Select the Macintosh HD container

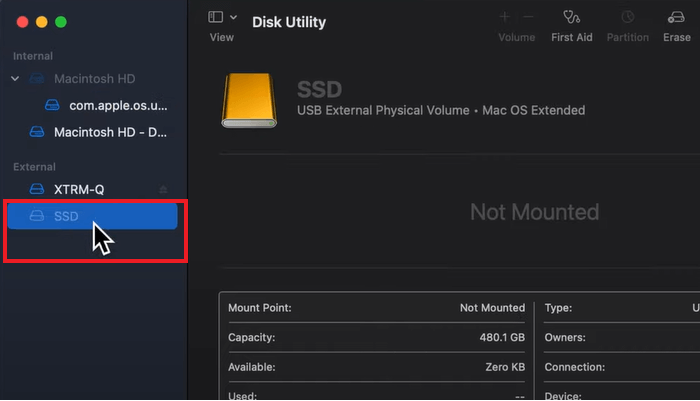click(x=94, y=78)
